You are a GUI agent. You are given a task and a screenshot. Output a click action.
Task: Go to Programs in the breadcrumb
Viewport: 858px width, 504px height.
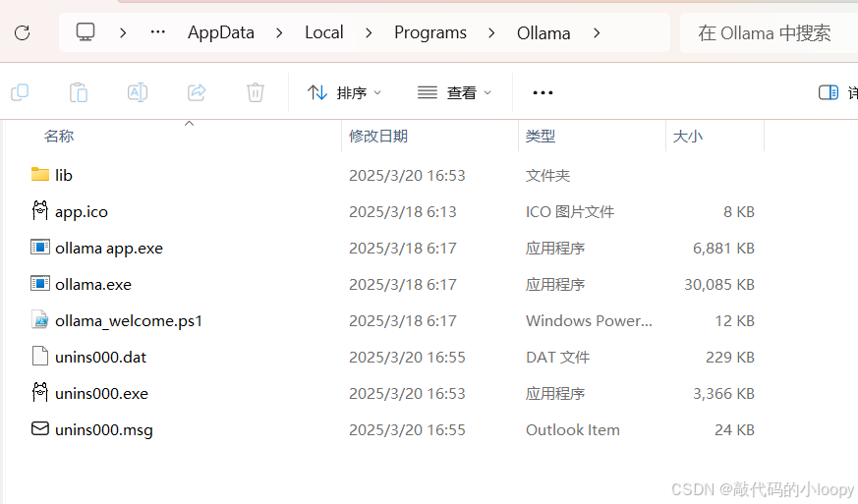[x=430, y=32]
